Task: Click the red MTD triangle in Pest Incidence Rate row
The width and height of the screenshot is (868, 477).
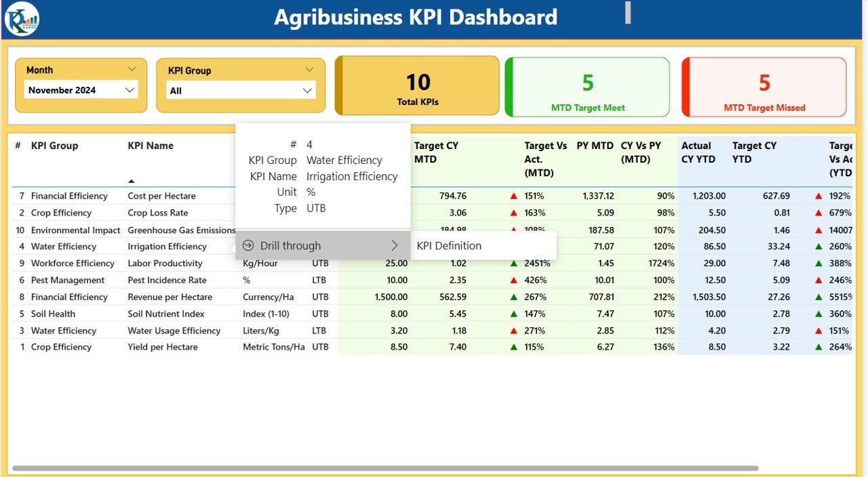Action: coord(513,281)
